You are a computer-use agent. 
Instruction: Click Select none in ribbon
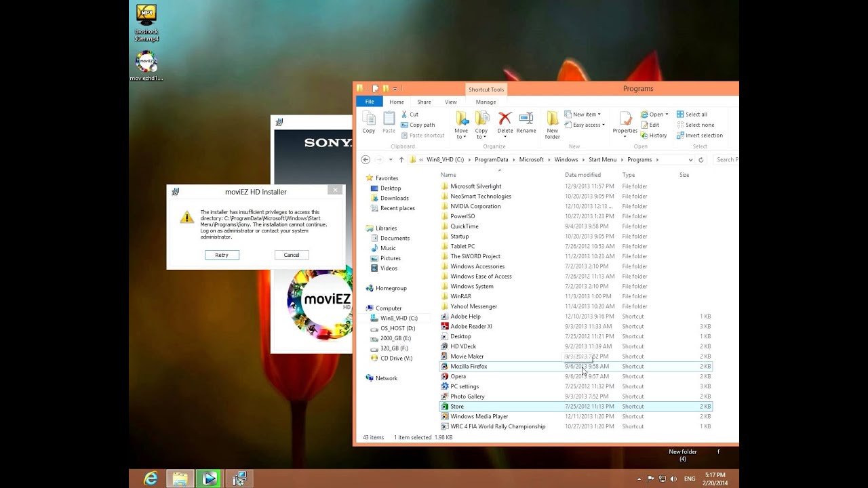(x=695, y=125)
